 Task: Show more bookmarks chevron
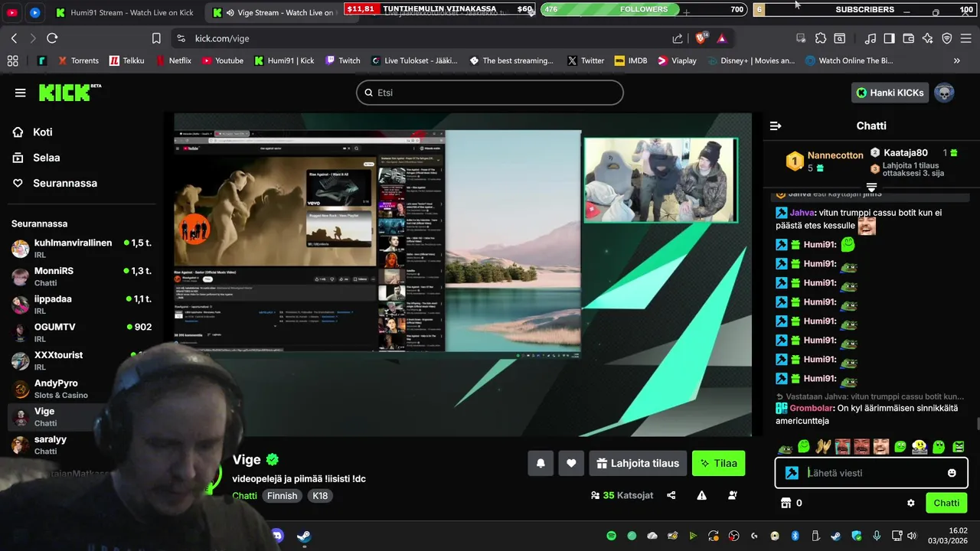coord(956,60)
